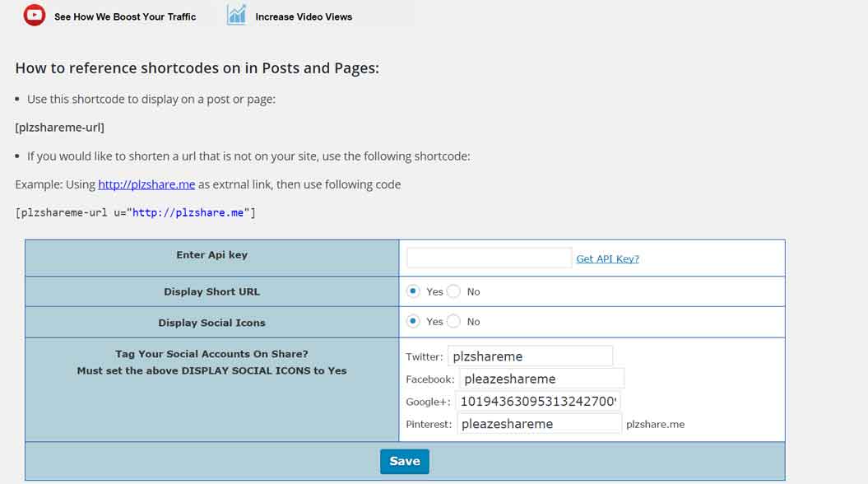Open See How We Boost Your Traffic
Screen dimensions: 868x484
125,16
